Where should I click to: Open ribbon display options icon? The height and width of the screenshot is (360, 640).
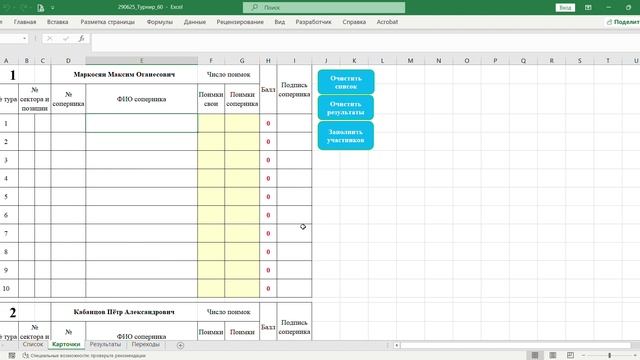[588, 7]
